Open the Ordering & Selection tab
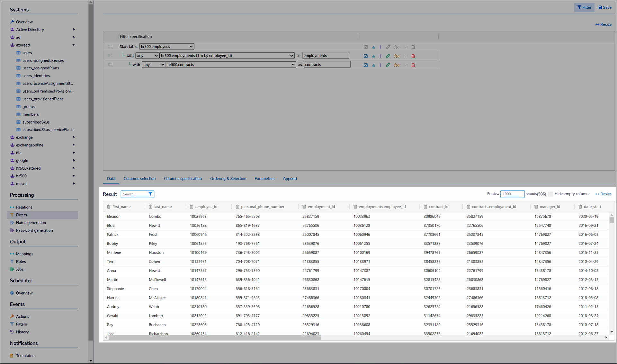The height and width of the screenshot is (364, 617). [x=228, y=179]
